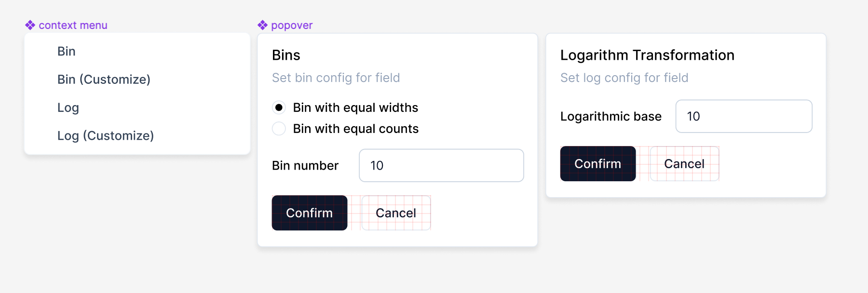Click the Set bin config for field text
The height and width of the screenshot is (293, 868).
(x=336, y=78)
